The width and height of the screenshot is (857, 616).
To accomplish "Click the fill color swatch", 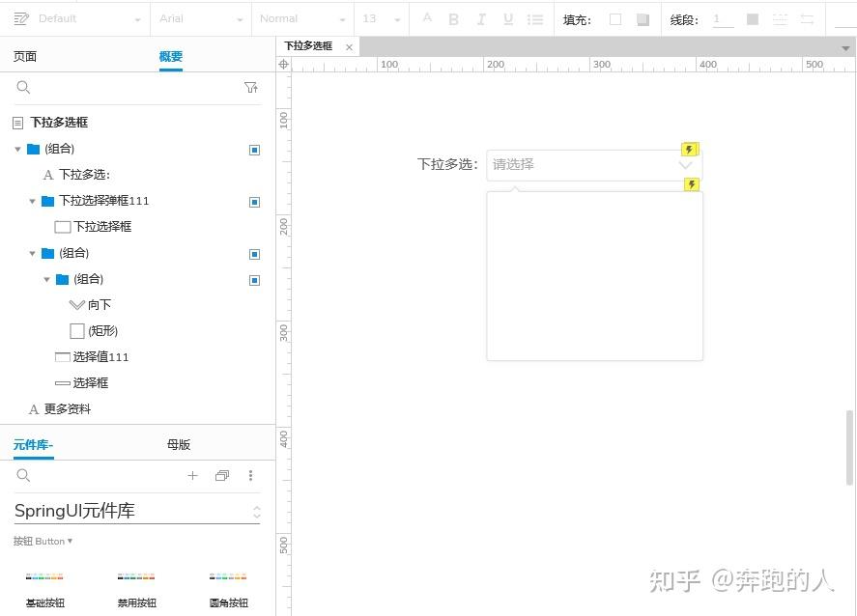I will tap(615, 19).
